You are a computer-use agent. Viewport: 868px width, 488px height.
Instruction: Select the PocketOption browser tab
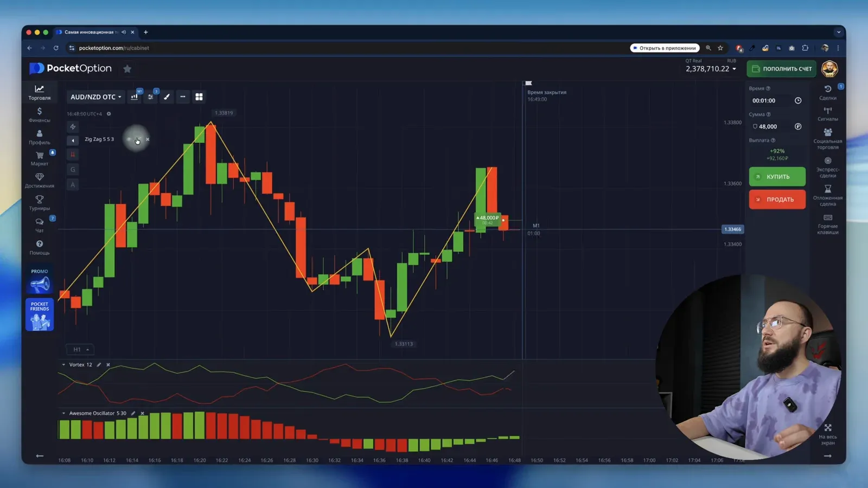(x=95, y=32)
